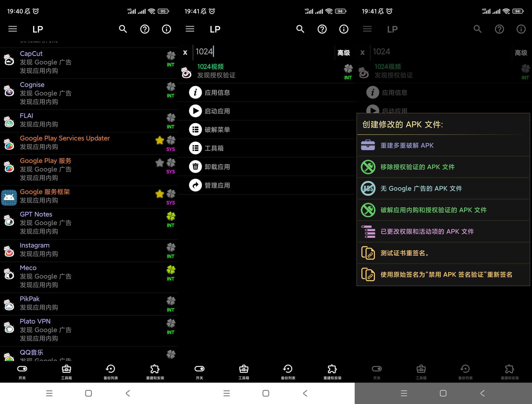Tap the green clover badge on Meco
This screenshot has height=404, width=532.
(x=171, y=270)
